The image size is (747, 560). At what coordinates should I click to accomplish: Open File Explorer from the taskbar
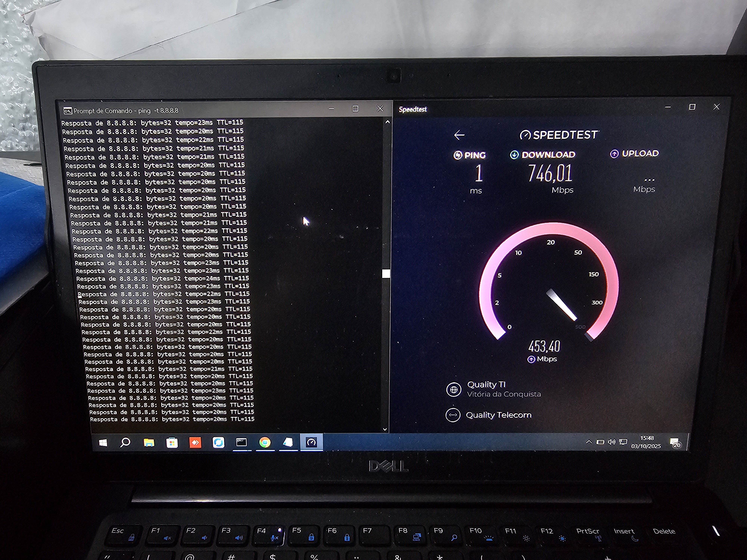pos(149,443)
